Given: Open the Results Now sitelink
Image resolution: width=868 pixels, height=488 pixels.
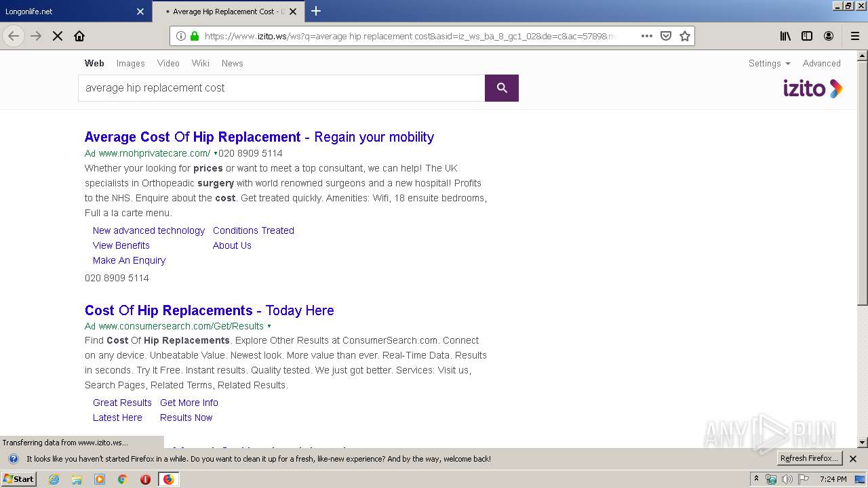Looking at the screenshot, I should [x=186, y=418].
